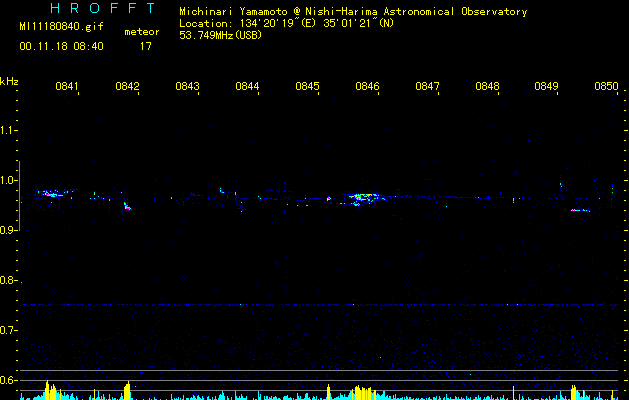This screenshot has height=400, width=629.
Task: Click the 0.9 kHz axis label
Action: pos(8,230)
